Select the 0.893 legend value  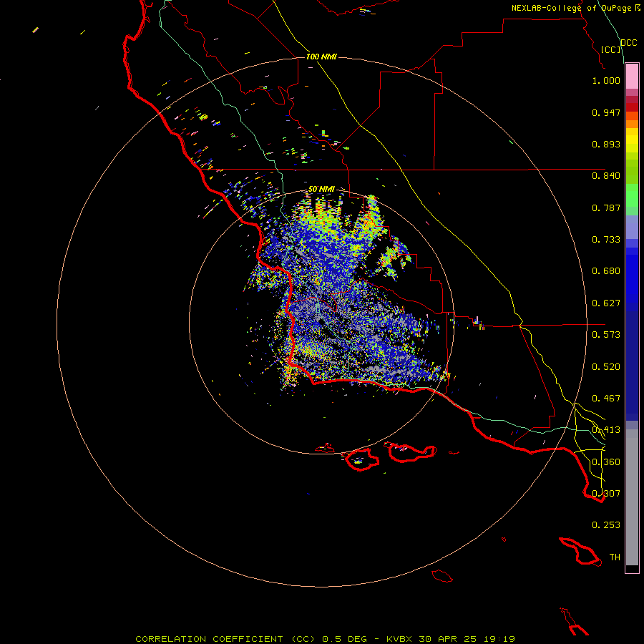tap(606, 144)
